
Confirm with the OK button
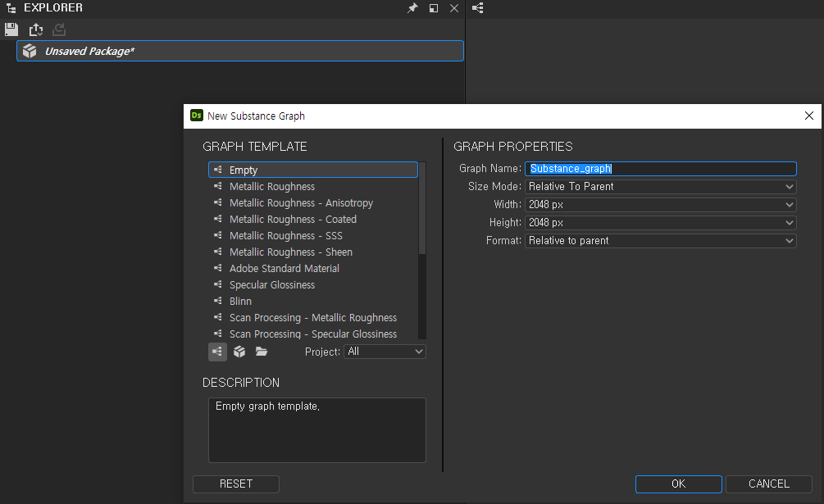click(x=678, y=484)
